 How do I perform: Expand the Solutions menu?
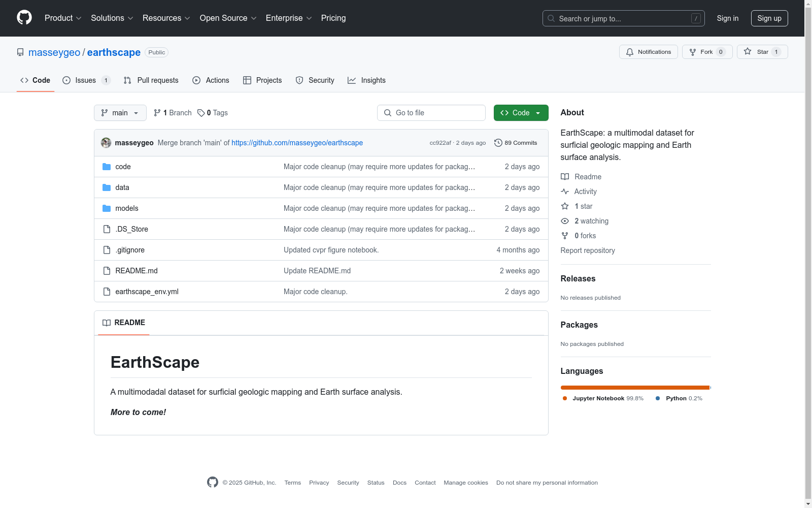[x=112, y=18]
